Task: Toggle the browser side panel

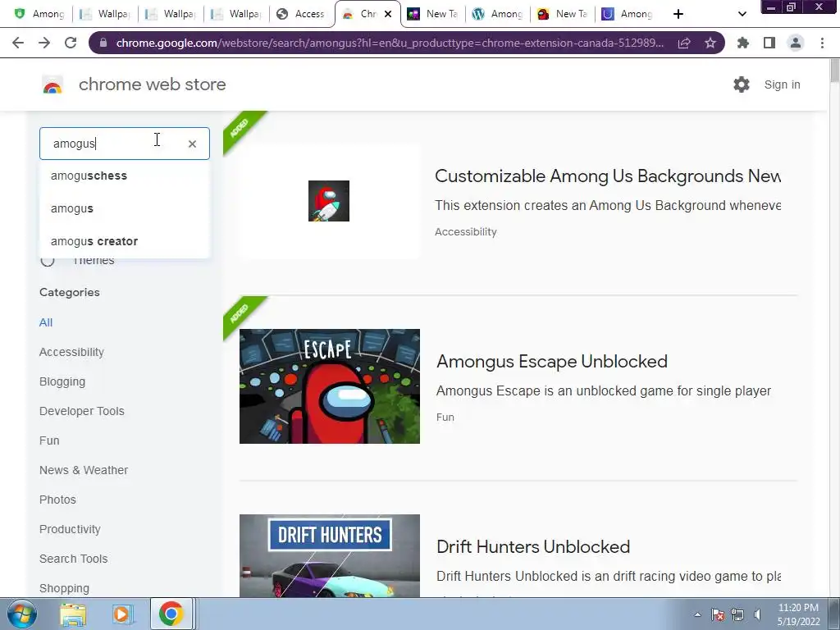Action: point(769,43)
